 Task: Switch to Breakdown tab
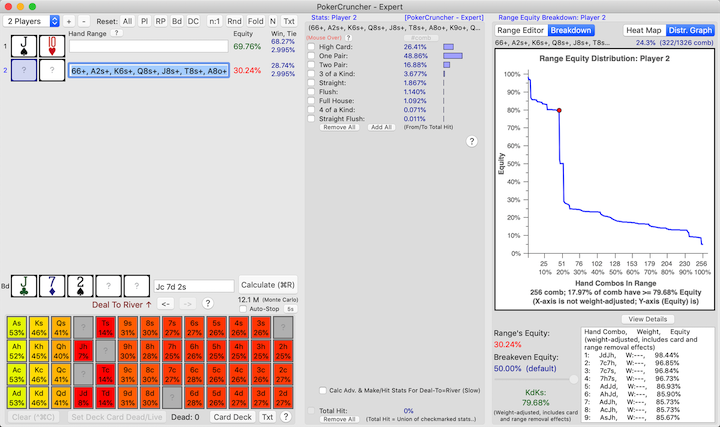pos(571,30)
